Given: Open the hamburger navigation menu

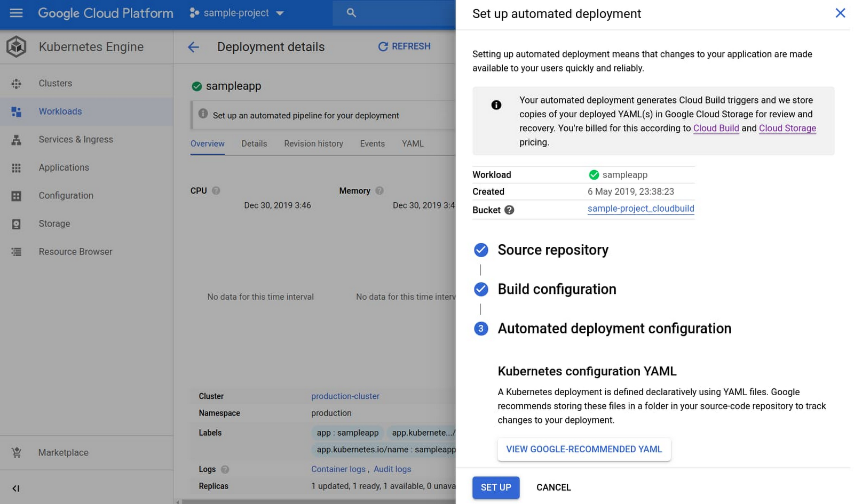Looking at the screenshot, I should tap(17, 13).
